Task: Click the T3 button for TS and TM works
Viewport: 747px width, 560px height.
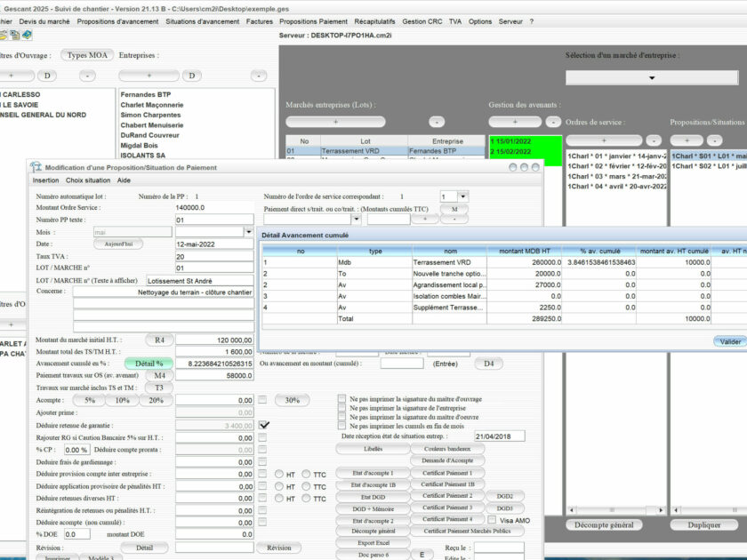Action: pyautogui.click(x=159, y=388)
